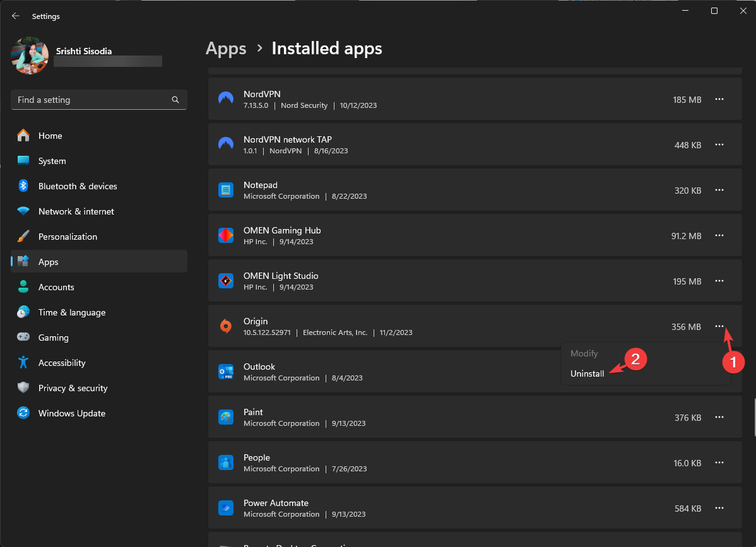Open three-dot menu for People
Screen dimensions: 756x547
pyautogui.click(x=719, y=462)
